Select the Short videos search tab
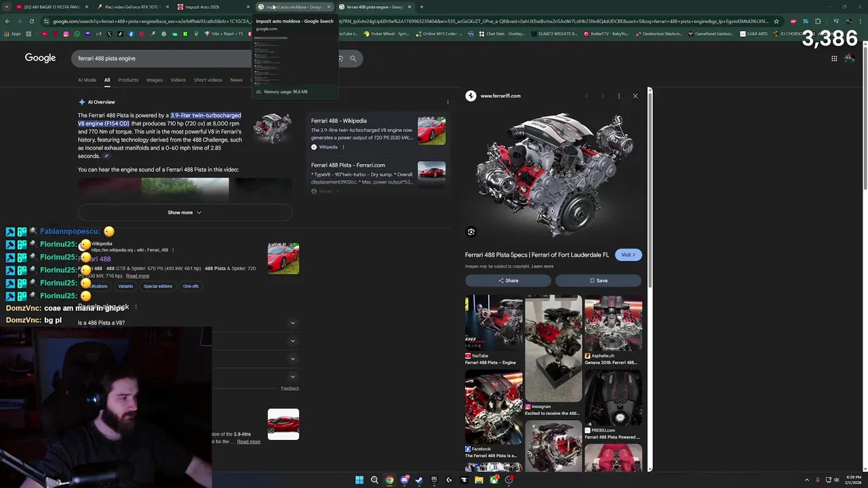The image size is (868, 488). click(x=208, y=80)
